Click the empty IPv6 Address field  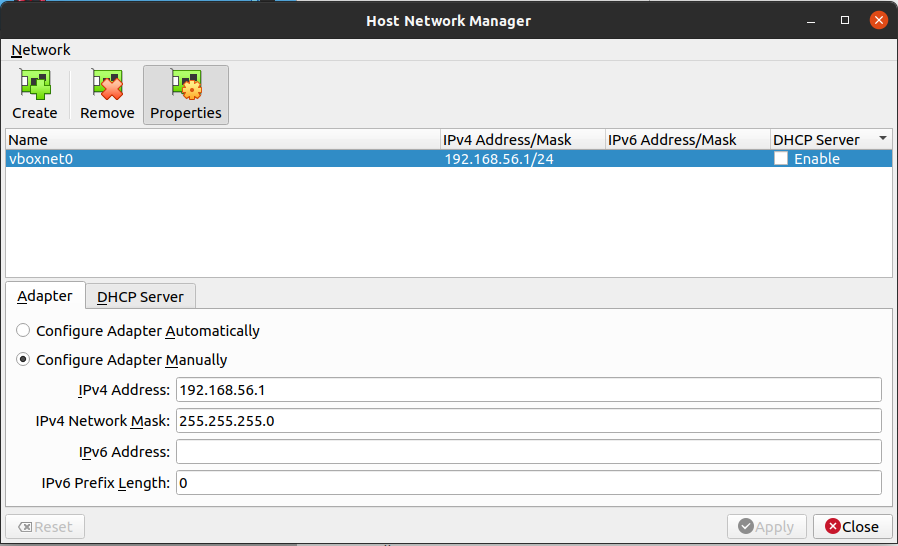point(528,452)
